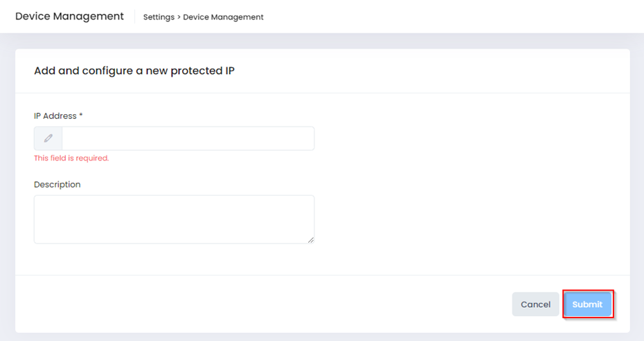Click the gray page background below the form card

coord(322,337)
